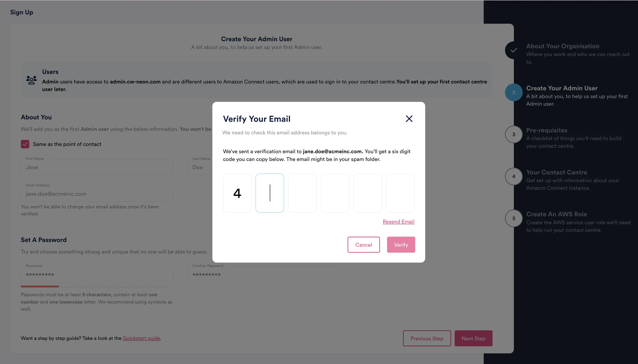
Task: Click the Users group icon
Action: pos(31,80)
